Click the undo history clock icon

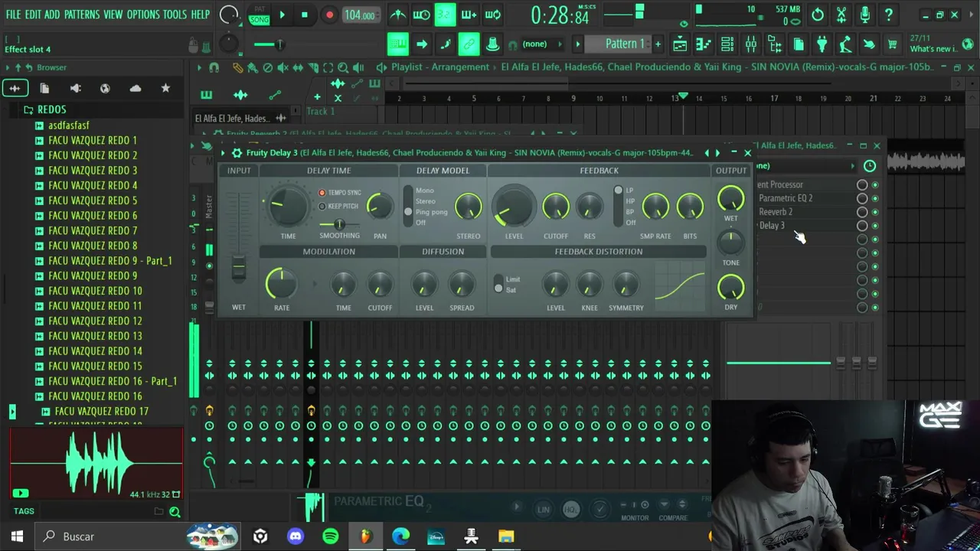point(818,15)
